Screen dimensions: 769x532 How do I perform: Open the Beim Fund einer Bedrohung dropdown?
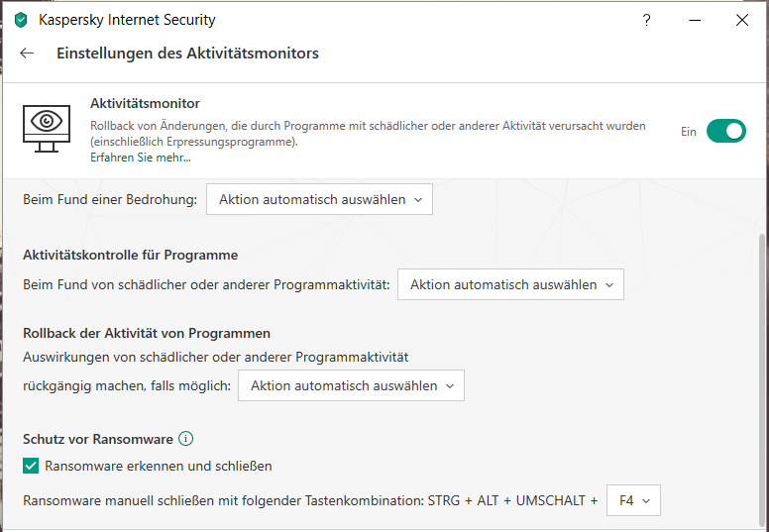pyautogui.click(x=319, y=199)
